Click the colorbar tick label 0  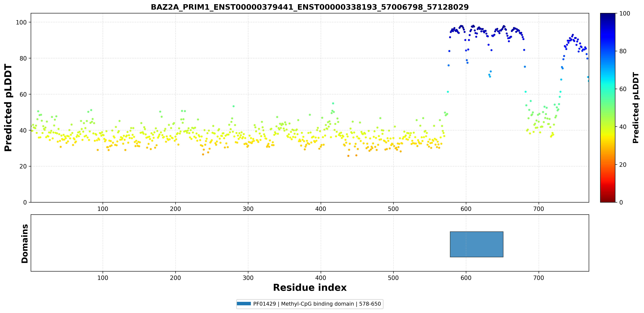point(621,202)
